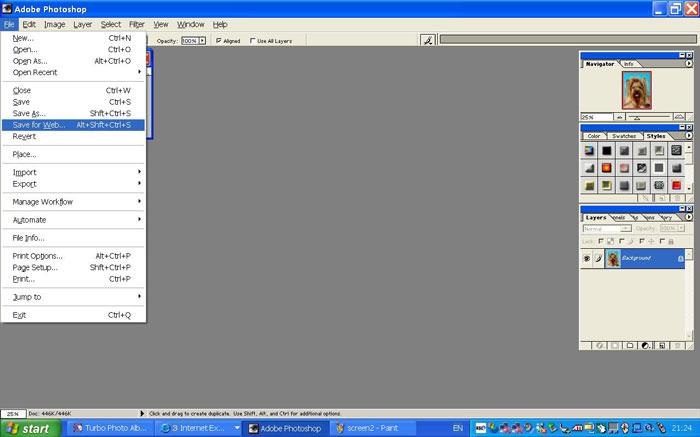Expand the Manage Workflow submenu

tap(74, 202)
